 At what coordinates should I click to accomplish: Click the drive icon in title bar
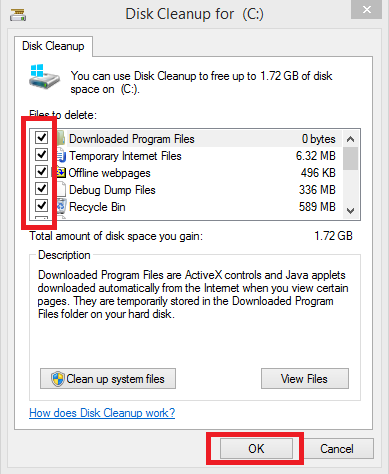click(18, 16)
